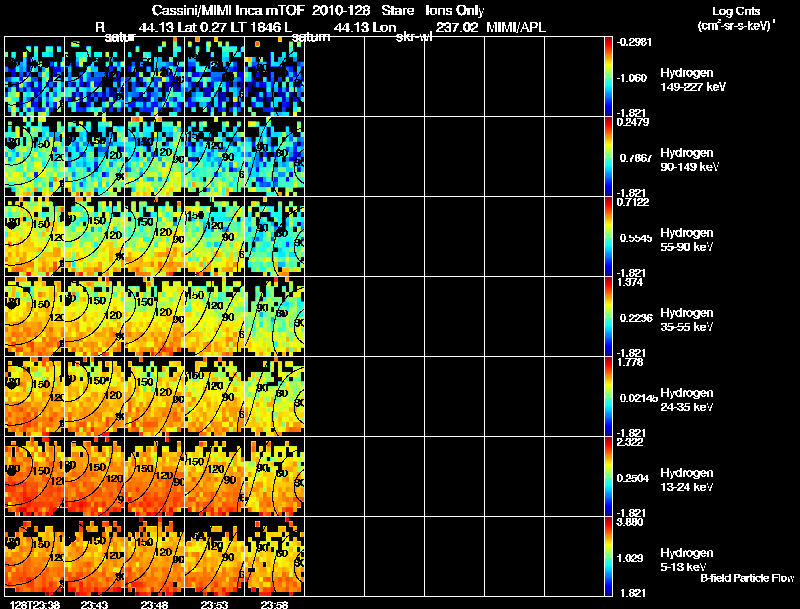This screenshot has height=609, width=800.
Task: Click the 0.2504 color scale midpoint value
Action: (634, 478)
